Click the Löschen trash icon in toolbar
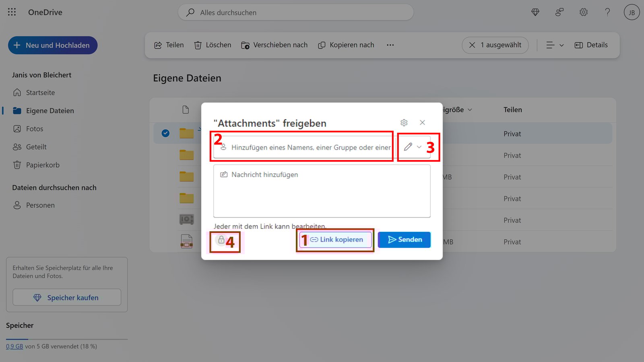 pos(198,45)
